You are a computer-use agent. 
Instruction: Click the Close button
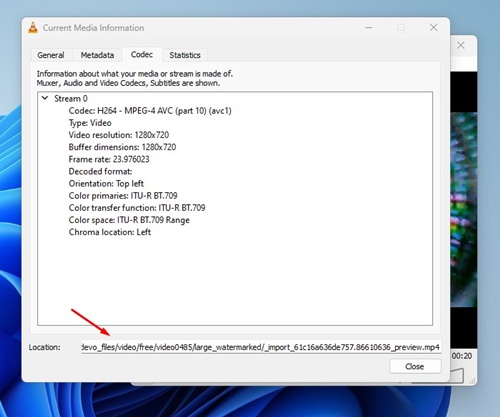pos(415,366)
